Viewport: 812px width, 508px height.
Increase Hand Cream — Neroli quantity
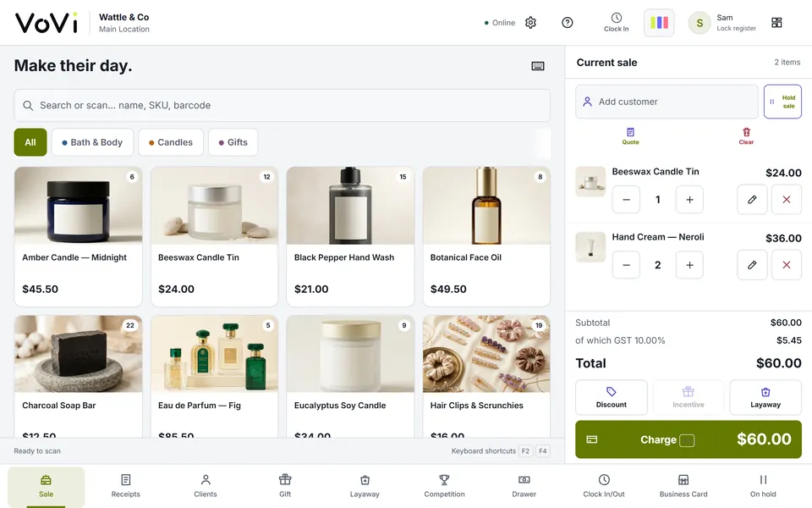pyautogui.click(x=689, y=265)
